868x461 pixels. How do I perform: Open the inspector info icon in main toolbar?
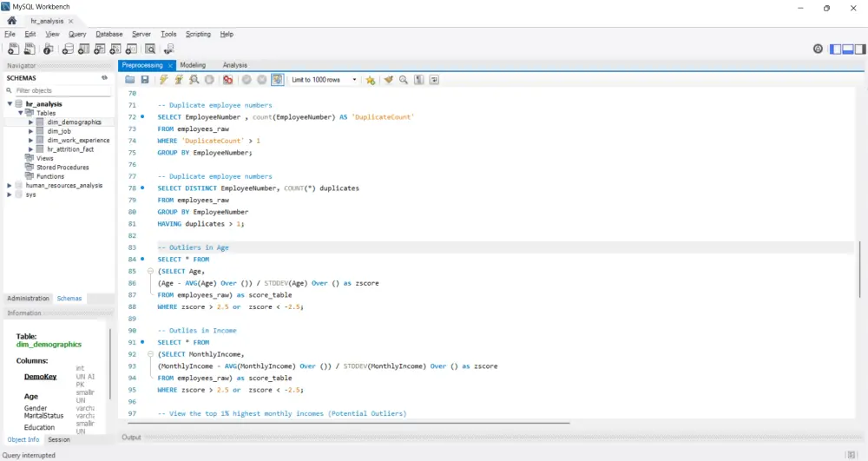pyautogui.click(x=48, y=49)
